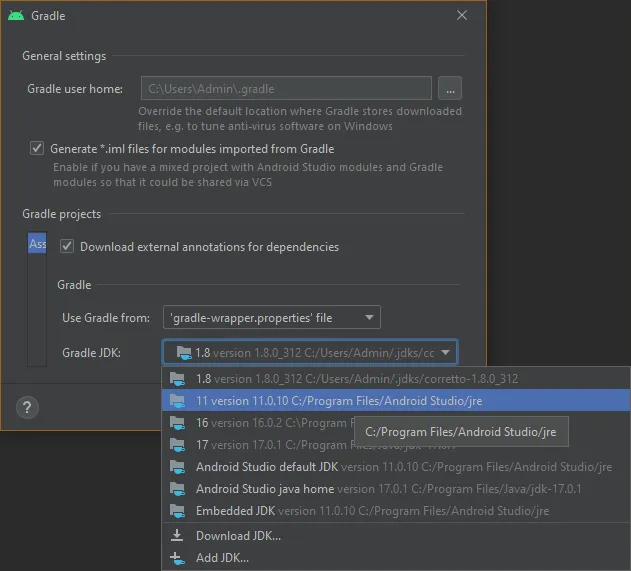631x571 pixels.
Task: Click the Download JDK arrow icon
Action: click(177, 535)
